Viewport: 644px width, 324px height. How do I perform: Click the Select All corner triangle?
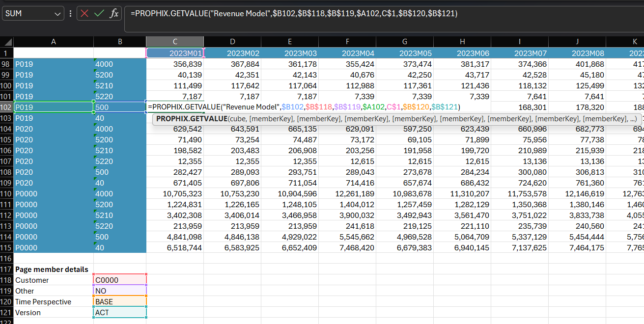7,42
